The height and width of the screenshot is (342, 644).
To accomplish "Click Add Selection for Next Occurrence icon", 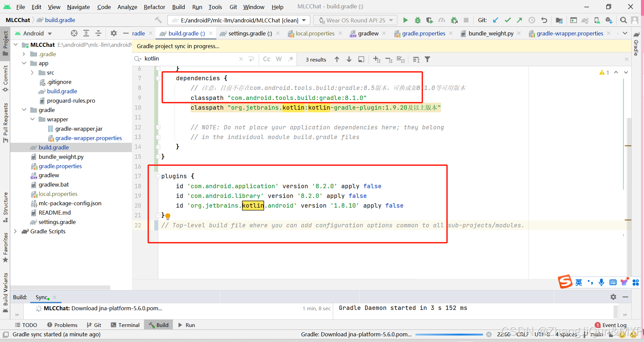I will (x=377, y=59).
